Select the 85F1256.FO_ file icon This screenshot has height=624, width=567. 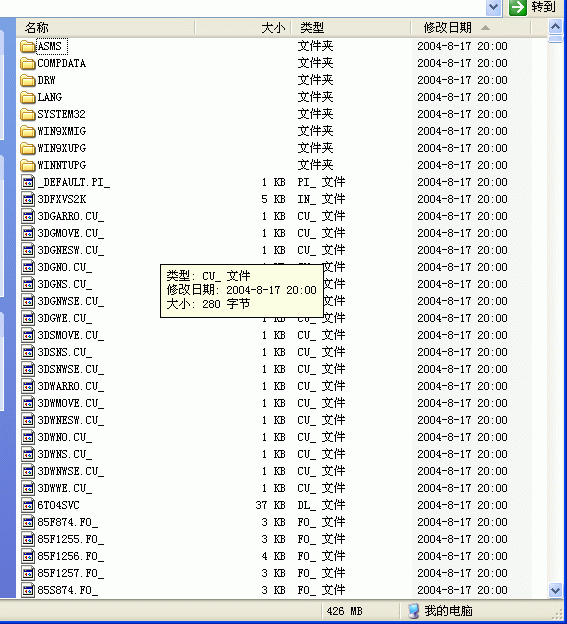tap(27, 556)
